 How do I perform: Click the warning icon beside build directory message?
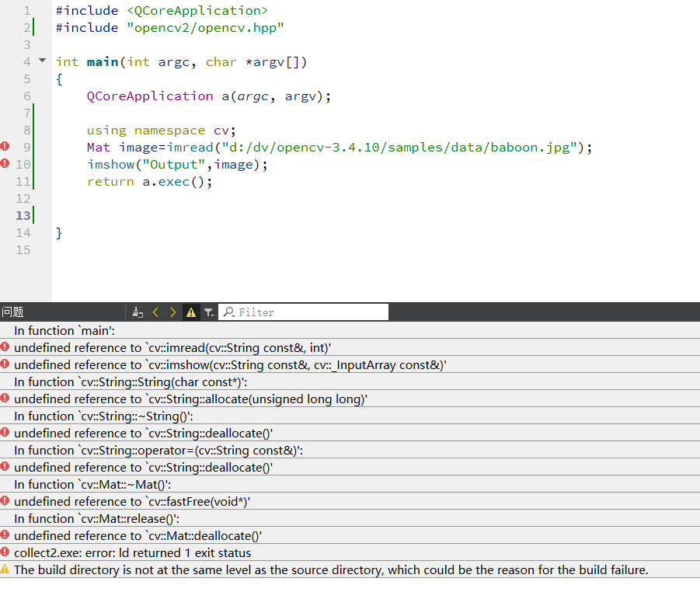(x=5, y=569)
